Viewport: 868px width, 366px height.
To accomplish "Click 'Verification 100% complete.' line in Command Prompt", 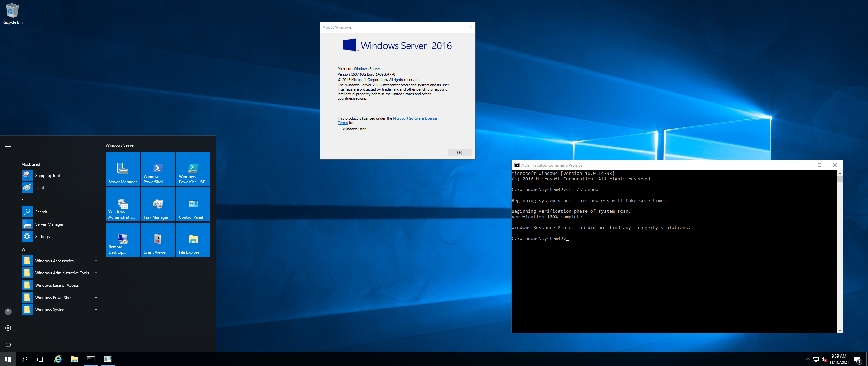I will [x=548, y=217].
